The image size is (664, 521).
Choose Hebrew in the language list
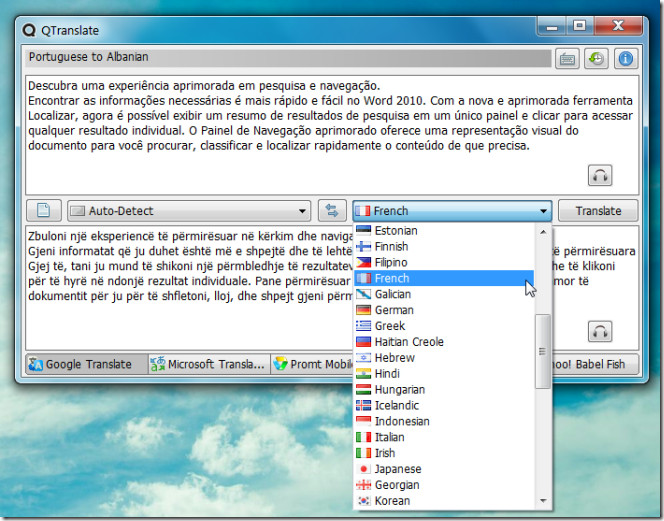444,357
